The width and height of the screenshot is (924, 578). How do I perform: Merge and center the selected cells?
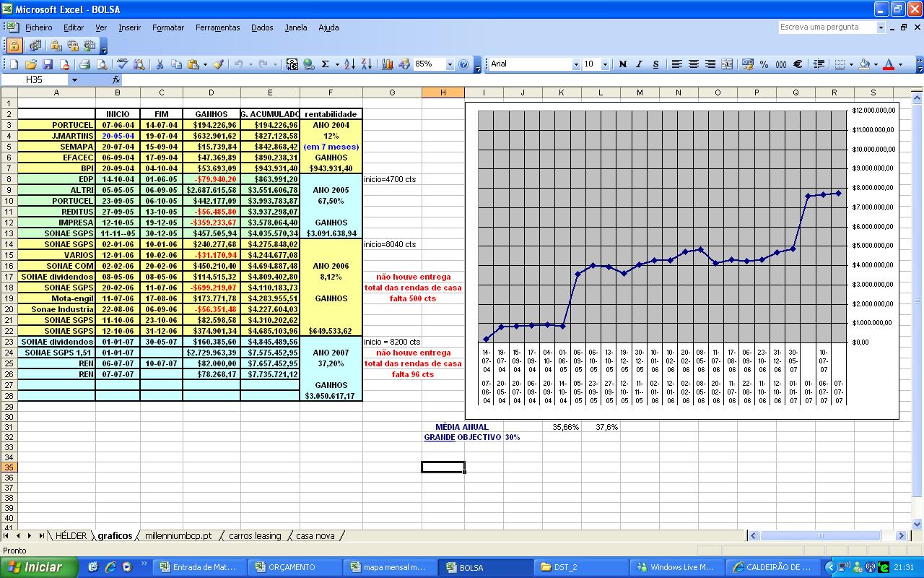click(x=727, y=64)
